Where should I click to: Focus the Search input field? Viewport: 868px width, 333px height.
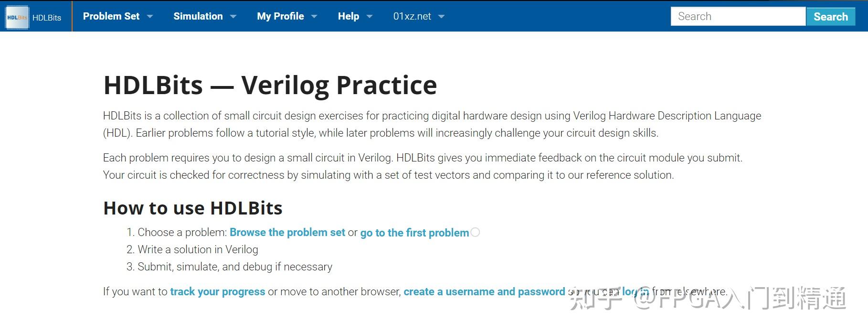tap(738, 16)
